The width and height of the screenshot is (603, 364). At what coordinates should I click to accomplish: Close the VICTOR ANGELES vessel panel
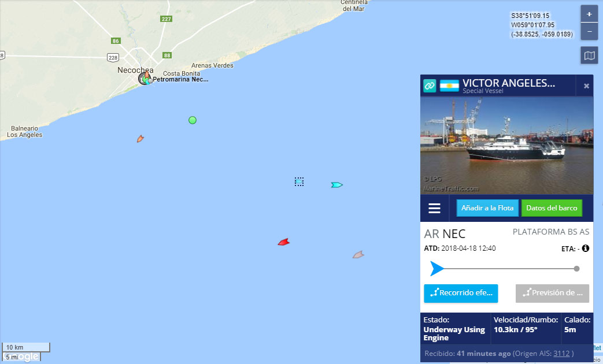coord(586,86)
